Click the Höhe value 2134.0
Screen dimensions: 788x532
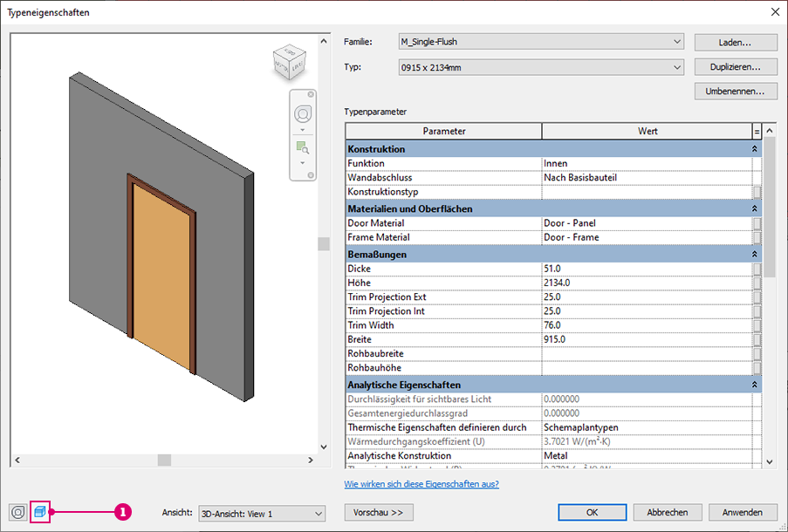pos(647,283)
